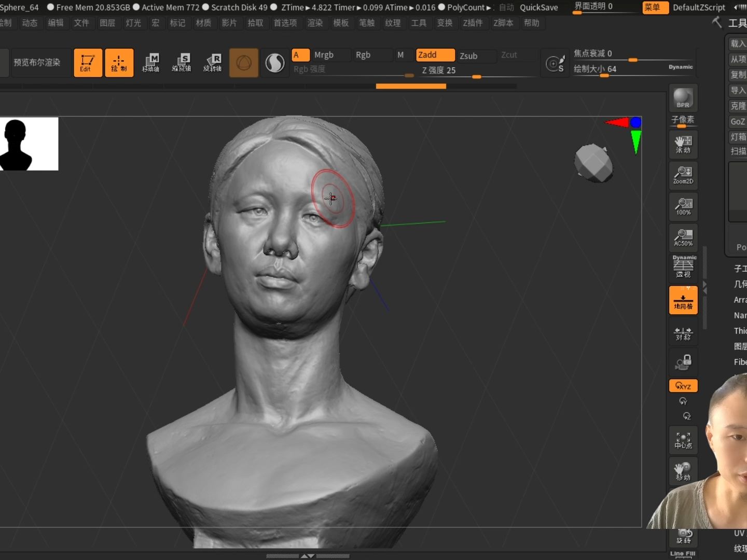Click the Frame/center point (中心点) icon
The height and width of the screenshot is (560, 747).
click(x=683, y=440)
